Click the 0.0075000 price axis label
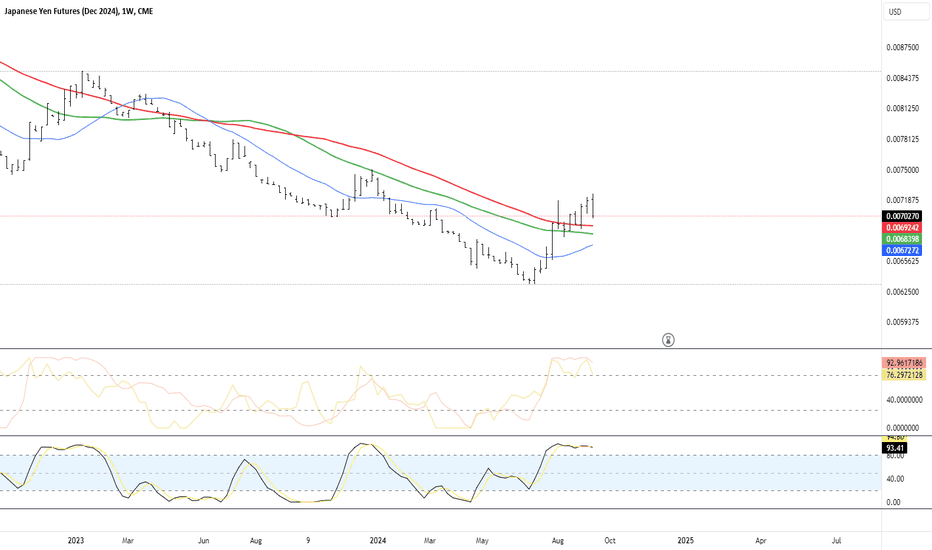 pyautogui.click(x=902, y=170)
